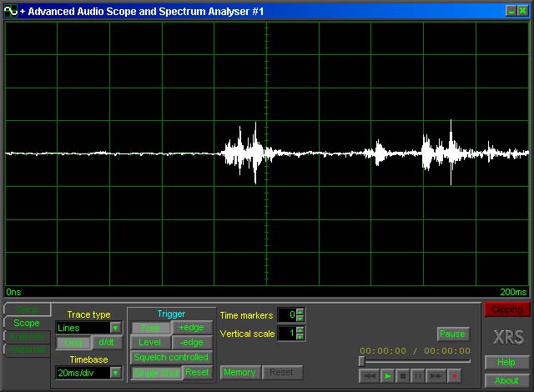This screenshot has height=392, width=534.
Task: Open the About dialog
Action: pos(506,380)
